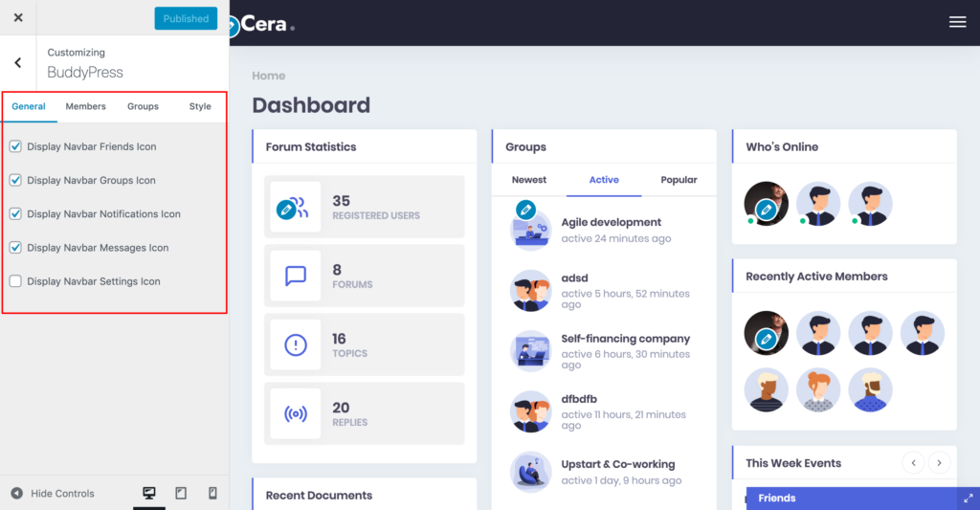This screenshot has width=980, height=510.
Task: Click the Home breadcrumb link
Action: (x=269, y=76)
